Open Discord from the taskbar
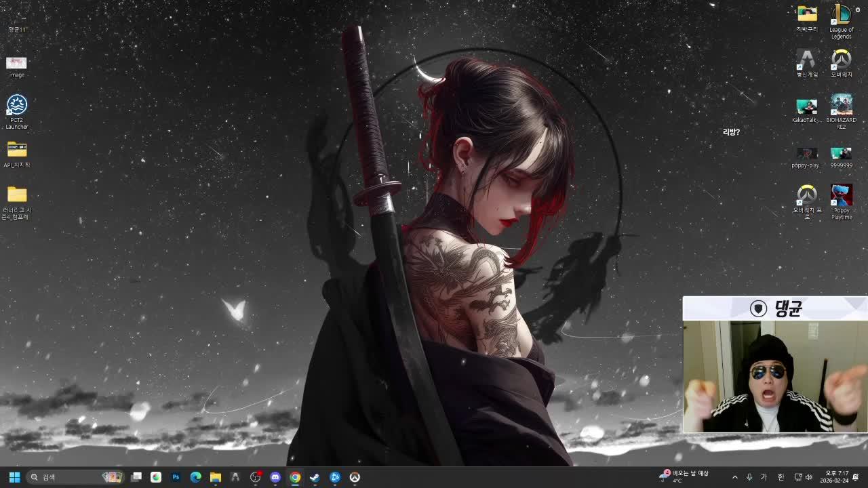 (x=275, y=477)
